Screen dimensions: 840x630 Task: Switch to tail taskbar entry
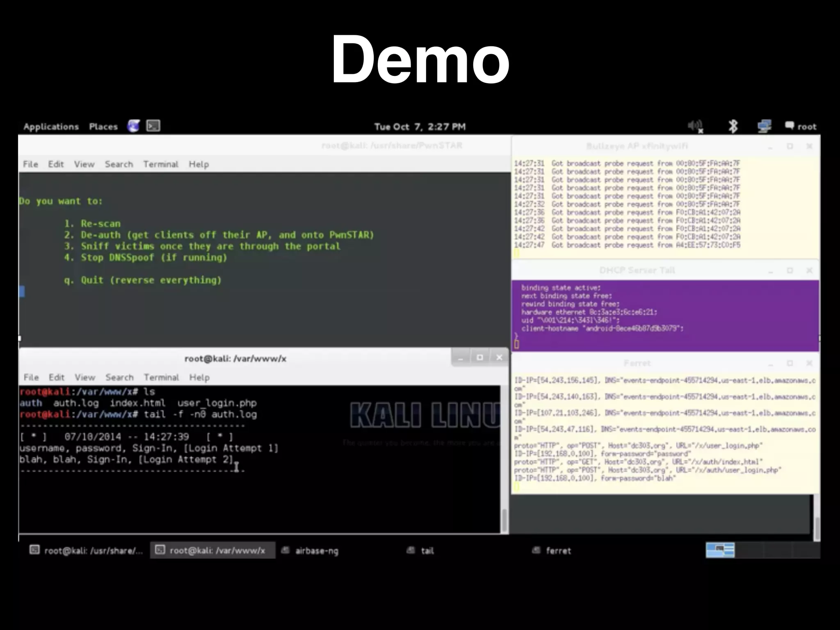click(x=420, y=550)
